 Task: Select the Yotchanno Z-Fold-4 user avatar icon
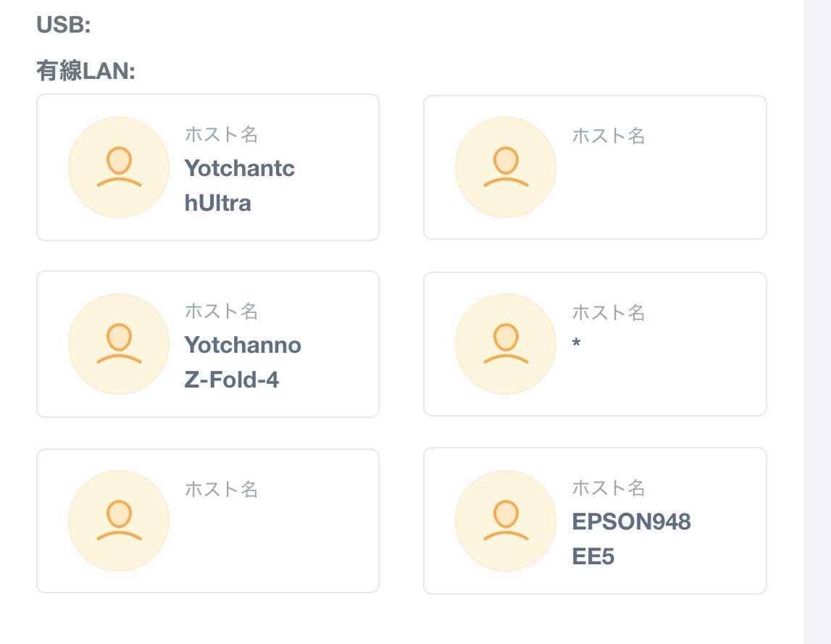coord(119,344)
